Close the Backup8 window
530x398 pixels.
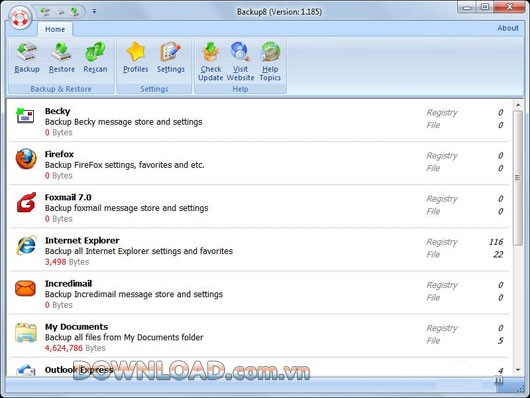[x=510, y=7]
